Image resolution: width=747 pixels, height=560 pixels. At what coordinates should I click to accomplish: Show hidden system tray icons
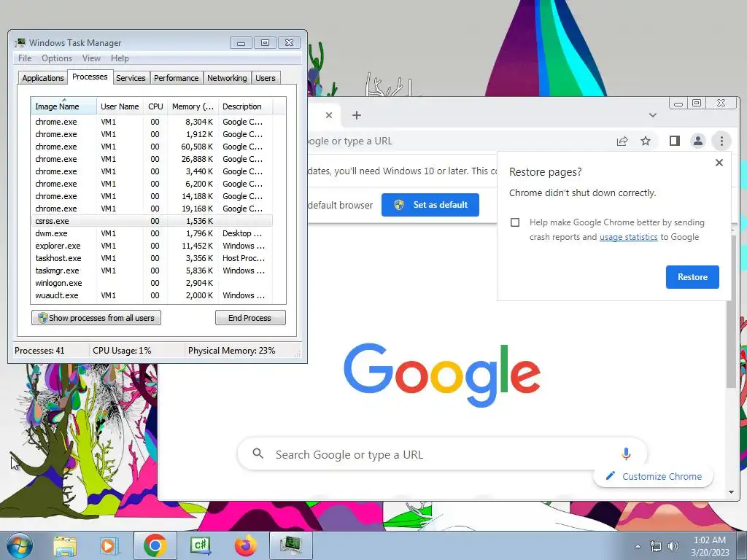[x=638, y=546]
